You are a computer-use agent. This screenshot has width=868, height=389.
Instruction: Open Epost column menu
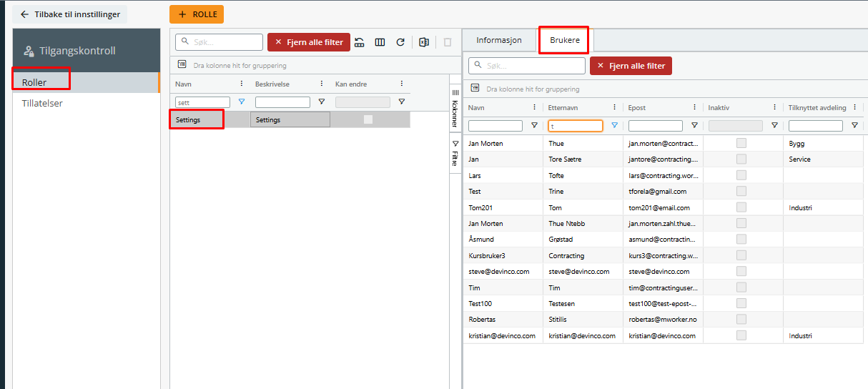point(694,107)
